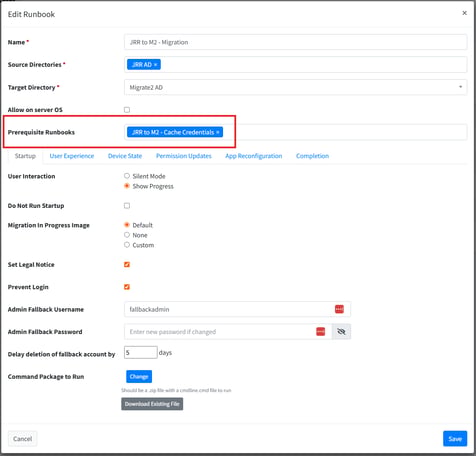Click the fallback deletion delay days field
This screenshot has width=476, height=456.
(141, 352)
